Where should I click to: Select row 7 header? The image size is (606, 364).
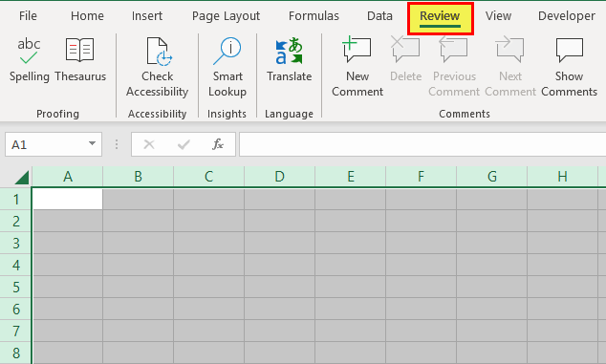(15, 332)
